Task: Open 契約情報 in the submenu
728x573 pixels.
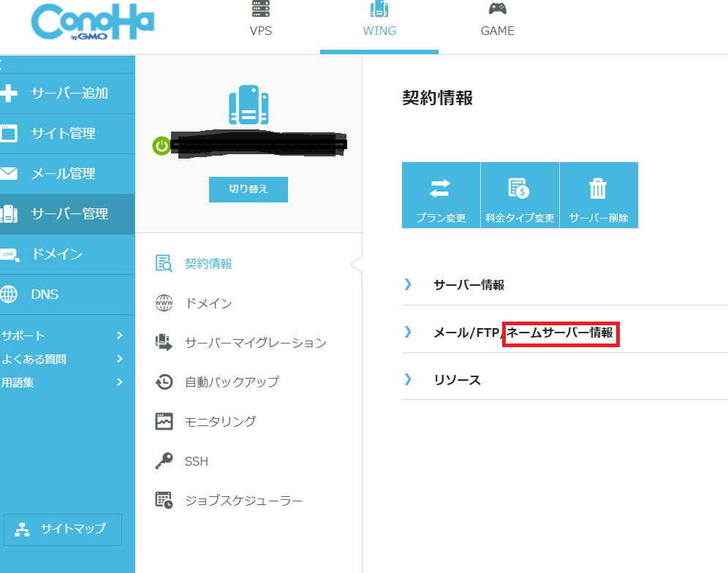Action: (208, 264)
